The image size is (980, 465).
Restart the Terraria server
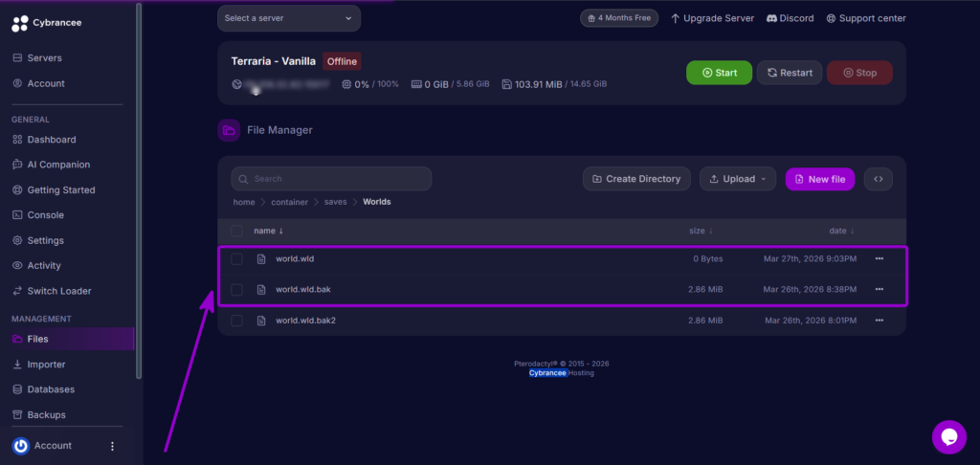(x=790, y=73)
